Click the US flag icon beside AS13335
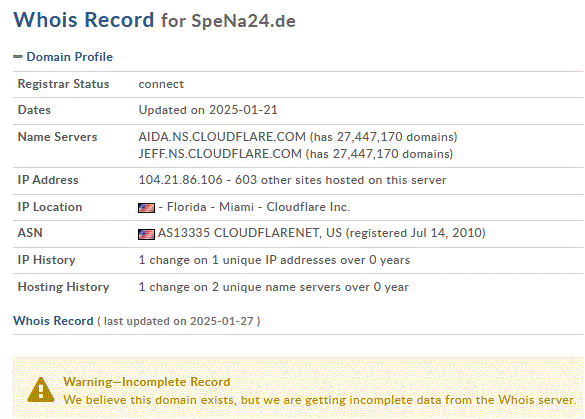Image resolution: width=585 pixels, height=419 pixels. [x=146, y=234]
